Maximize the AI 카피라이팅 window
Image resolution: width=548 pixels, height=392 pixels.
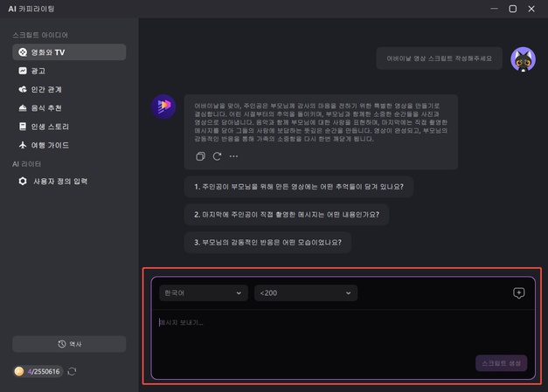pos(512,9)
